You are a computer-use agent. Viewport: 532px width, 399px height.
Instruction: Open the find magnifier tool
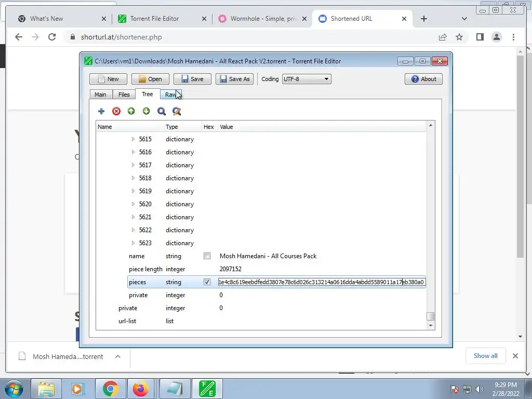pos(162,111)
